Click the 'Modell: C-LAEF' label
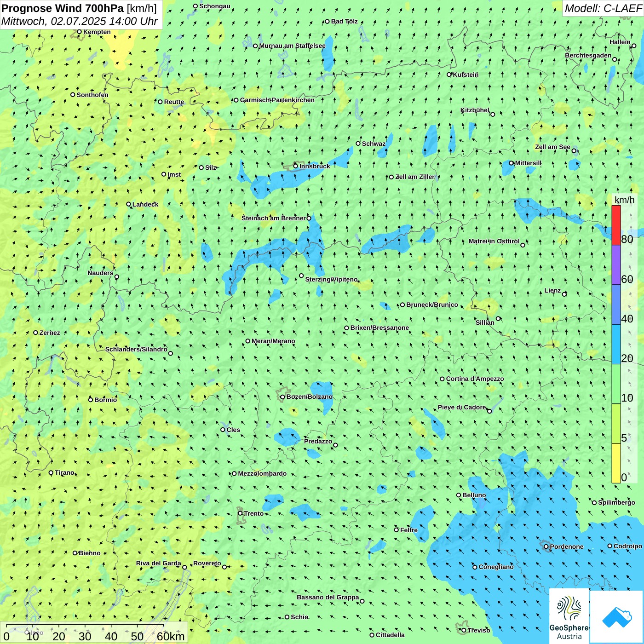644x644 pixels. tap(603, 8)
